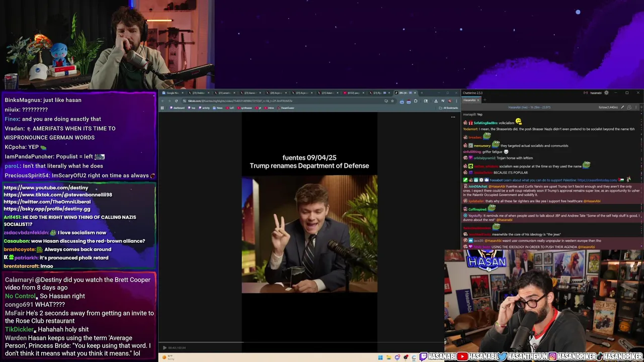Image resolution: width=644 pixels, height=362 pixels.
Task: Click the Twitch HASANABI logo in bottom banner
Action: 424,356
